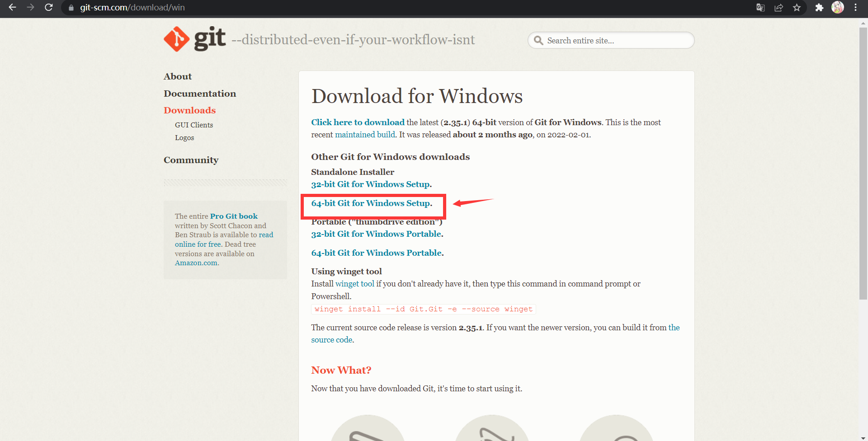Viewport: 868px width, 441px height.
Task: Click the search magnifier icon
Action: point(538,41)
